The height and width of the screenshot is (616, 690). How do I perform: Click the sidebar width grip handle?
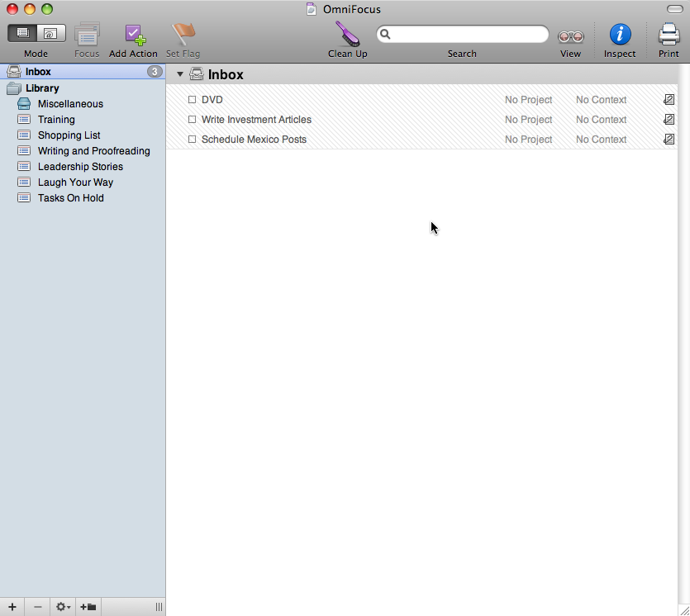pos(159,607)
